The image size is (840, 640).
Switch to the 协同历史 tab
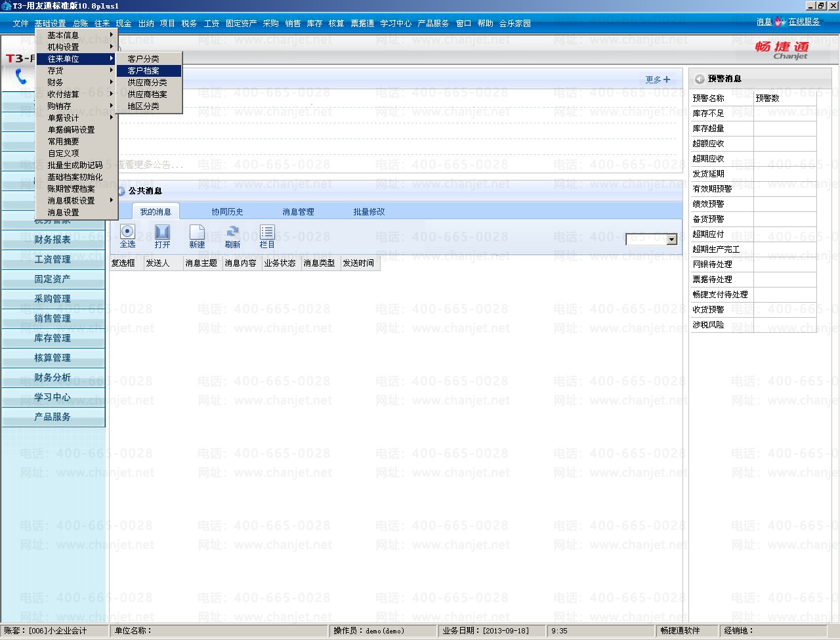[x=227, y=211]
